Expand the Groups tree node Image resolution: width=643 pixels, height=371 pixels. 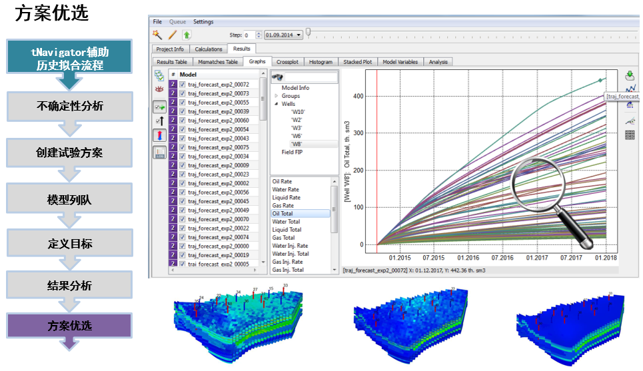276,96
